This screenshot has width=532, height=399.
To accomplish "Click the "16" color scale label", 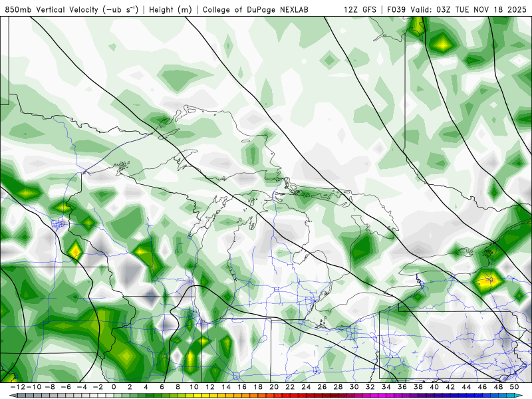I will 242,387.
